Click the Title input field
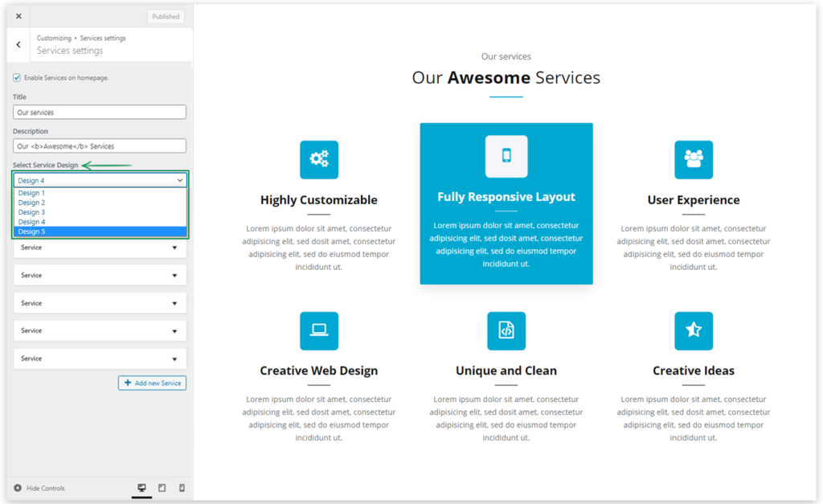The width and height of the screenshot is (823, 504). tap(100, 112)
